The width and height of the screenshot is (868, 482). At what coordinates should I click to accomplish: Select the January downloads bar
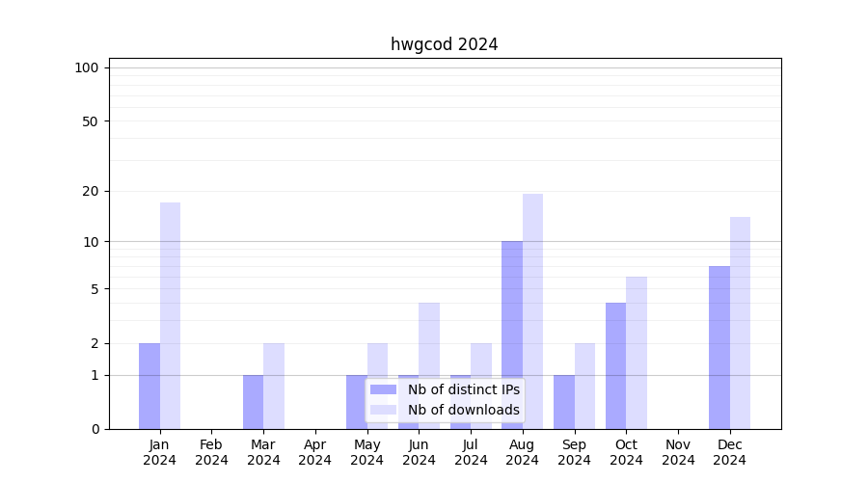(170, 315)
